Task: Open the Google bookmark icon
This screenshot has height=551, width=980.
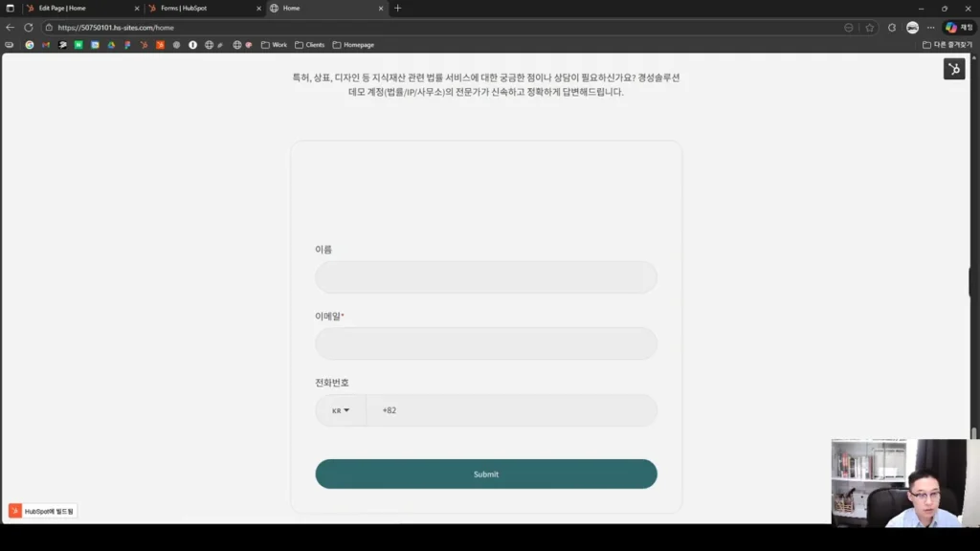Action: pos(30,45)
